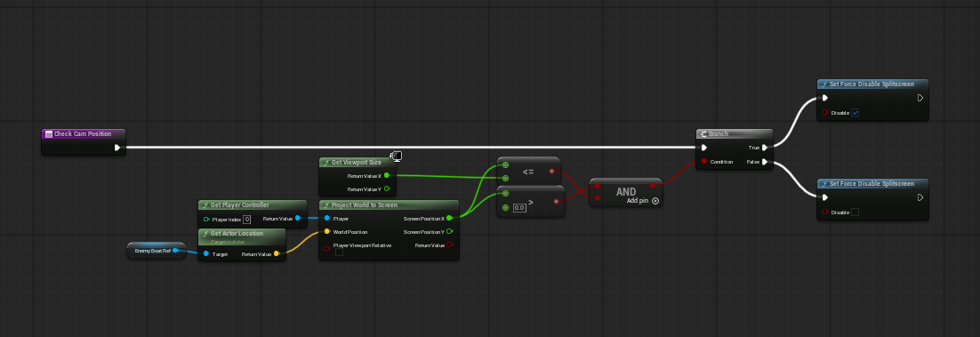Select upper Set Force Disable Splitscreen node title
Screen dimensions: 980x337
(872, 84)
